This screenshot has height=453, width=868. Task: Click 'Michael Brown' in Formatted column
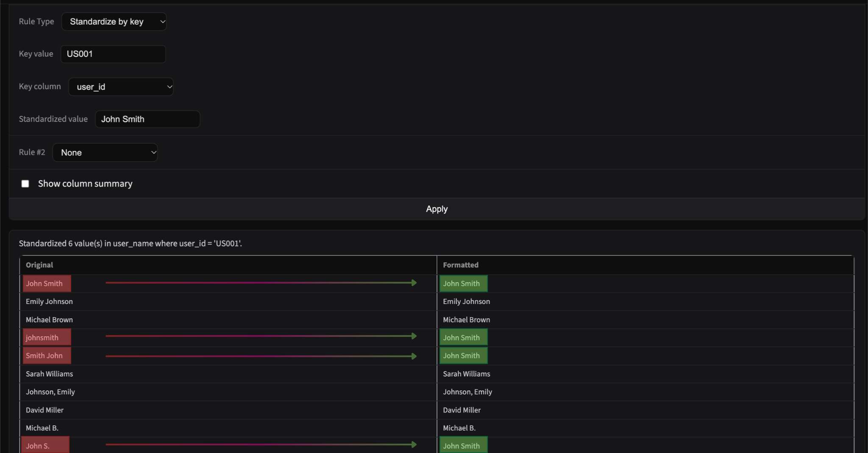click(466, 320)
